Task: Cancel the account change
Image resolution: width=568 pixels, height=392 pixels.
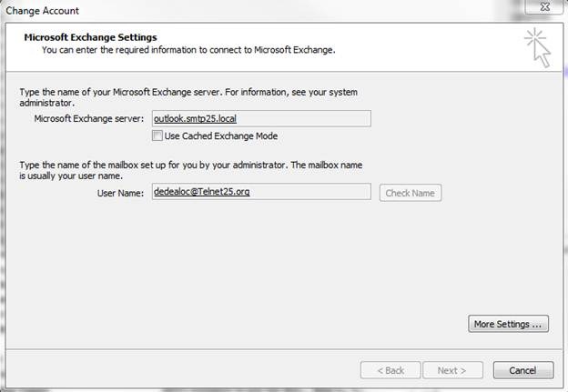Action: [523, 370]
